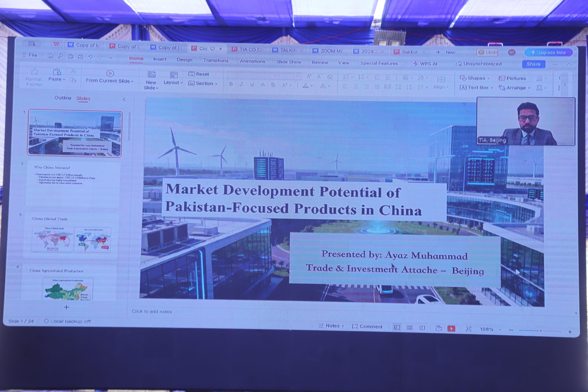Viewport: 588px width, 392px height.
Task: Switch to slide sorter grid view icon
Action: click(x=410, y=327)
